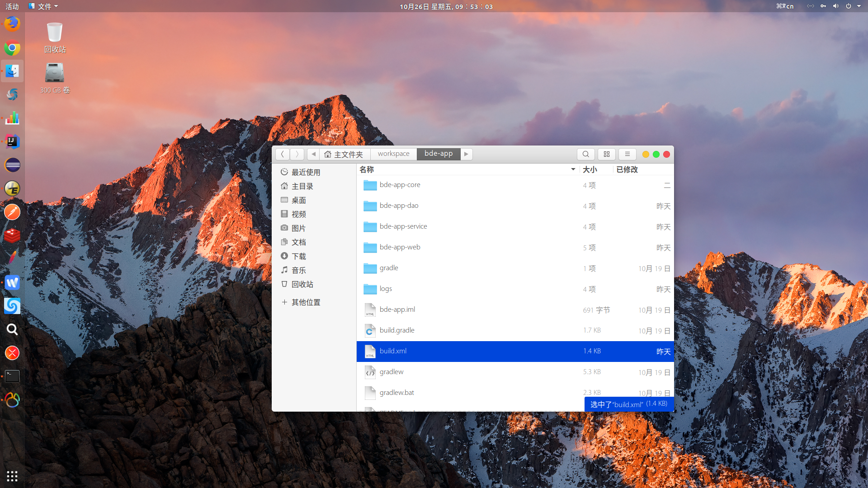This screenshot has height=488, width=868.
Task: Select the 主文件夹 home breadcrumb
Action: (344, 154)
